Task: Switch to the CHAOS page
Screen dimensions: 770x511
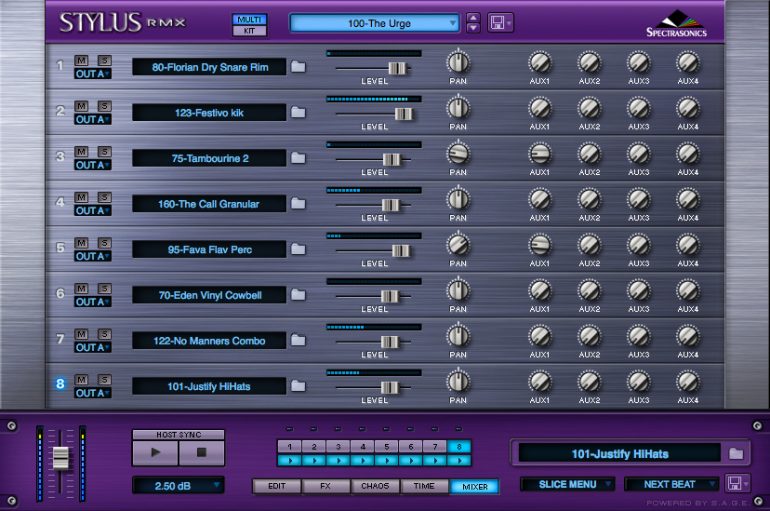Action: pos(375,486)
